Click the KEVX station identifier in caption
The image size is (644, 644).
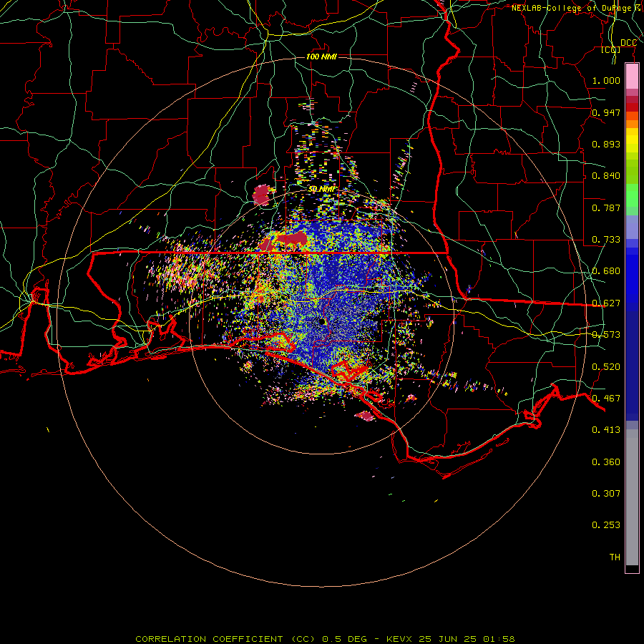(x=399, y=639)
